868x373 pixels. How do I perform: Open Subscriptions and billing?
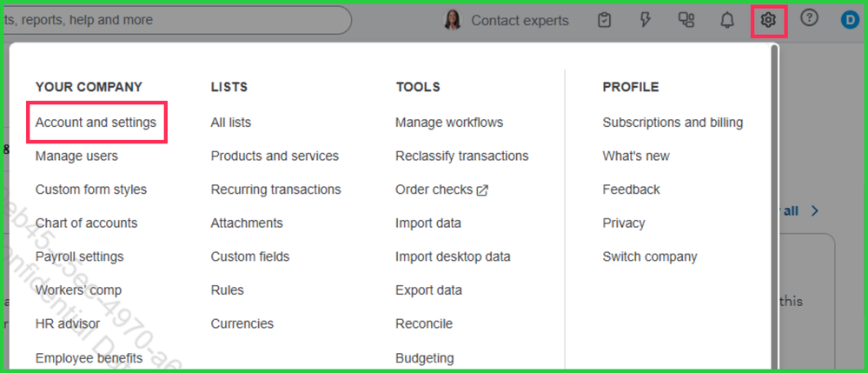click(x=673, y=123)
